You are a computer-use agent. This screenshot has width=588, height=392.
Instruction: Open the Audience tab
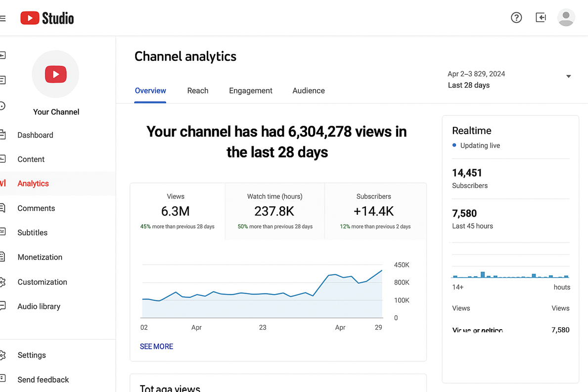coord(309,91)
